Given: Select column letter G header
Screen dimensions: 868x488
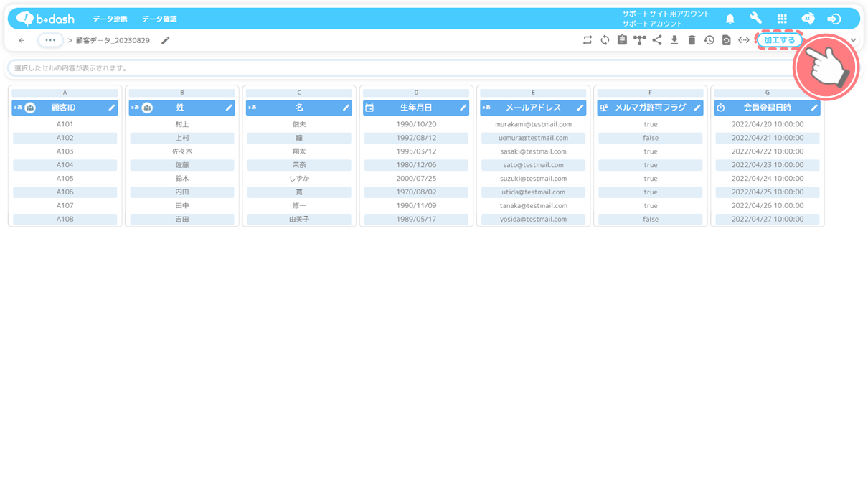Looking at the screenshot, I should pyautogui.click(x=767, y=93).
